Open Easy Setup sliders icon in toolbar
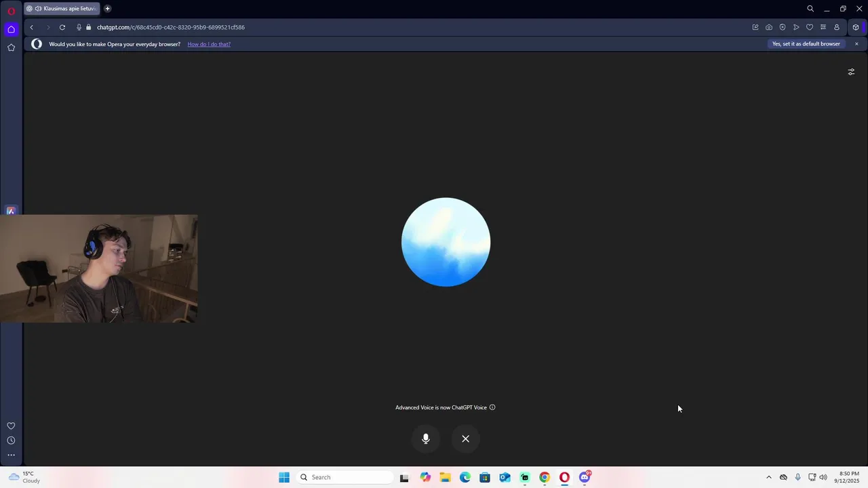Viewport: 868px width, 488px height. point(823,27)
